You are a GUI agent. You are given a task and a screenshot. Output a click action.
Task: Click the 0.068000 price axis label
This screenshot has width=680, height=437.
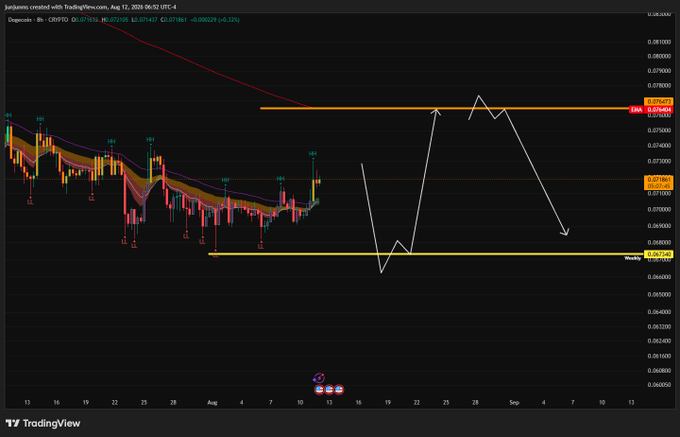coord(659,242)
